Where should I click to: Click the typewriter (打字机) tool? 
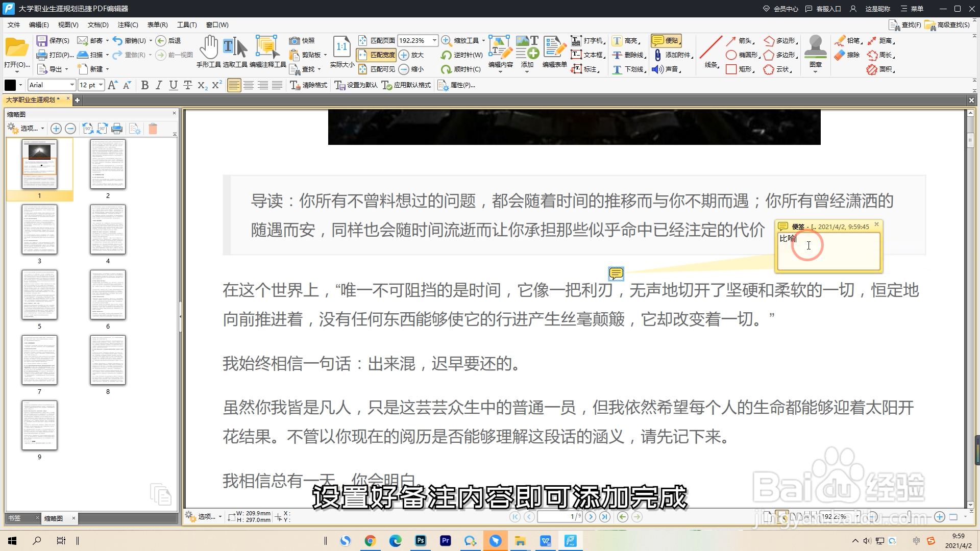click(x=587, y=40)
